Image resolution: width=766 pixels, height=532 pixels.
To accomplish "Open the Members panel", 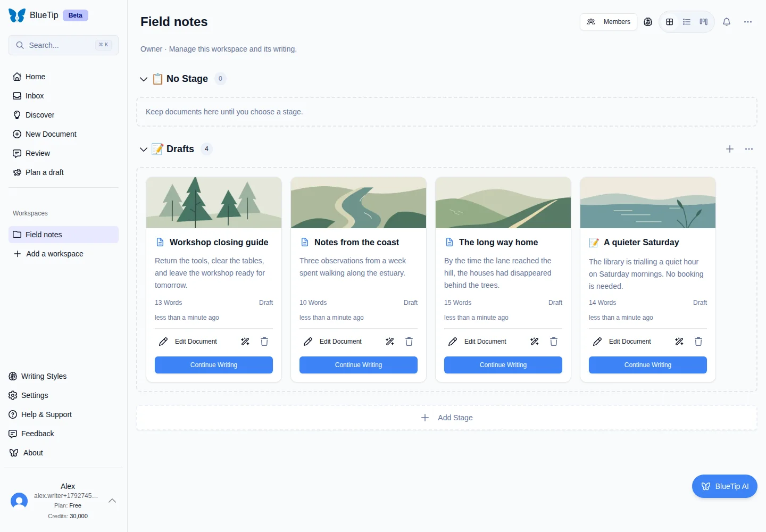I will [609, 22].
